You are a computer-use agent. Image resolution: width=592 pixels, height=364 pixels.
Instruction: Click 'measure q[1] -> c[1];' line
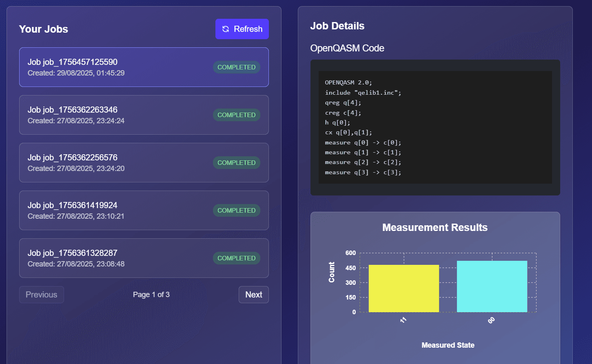tap(363, 152)
